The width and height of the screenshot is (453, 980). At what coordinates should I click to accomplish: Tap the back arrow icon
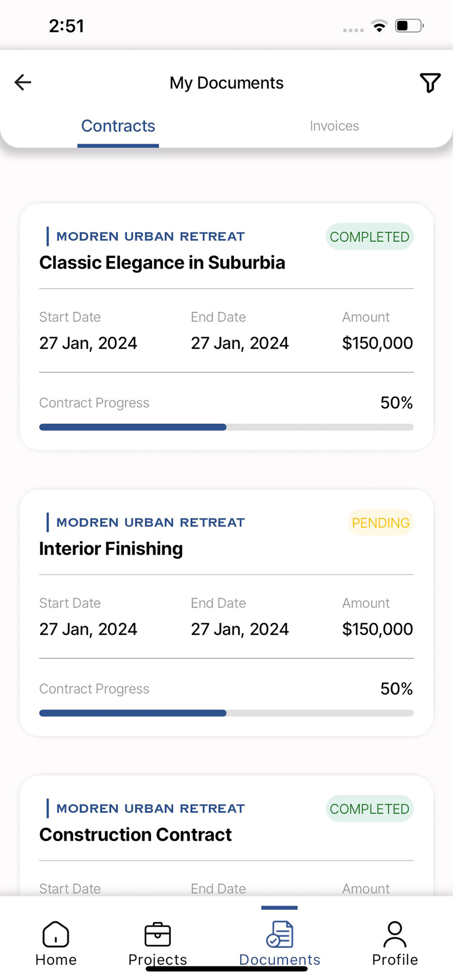23,82
